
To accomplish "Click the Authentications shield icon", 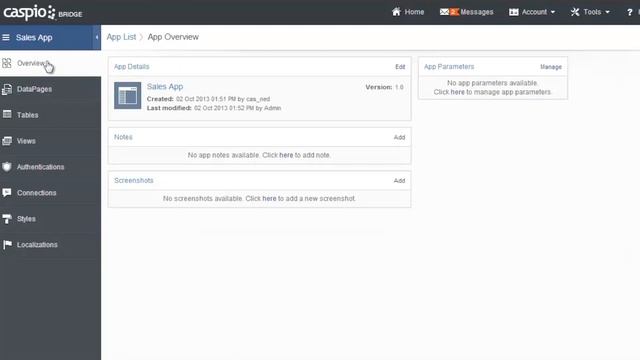I will (7, 167).
